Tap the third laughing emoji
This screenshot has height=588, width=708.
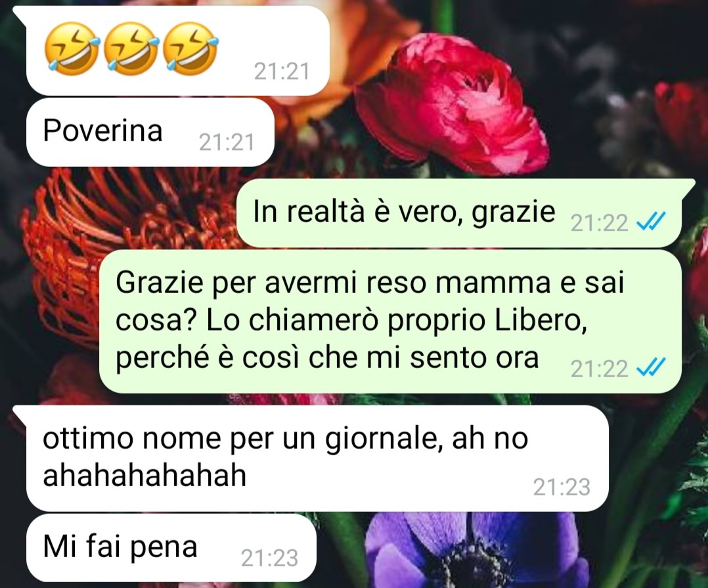(190, 49)
